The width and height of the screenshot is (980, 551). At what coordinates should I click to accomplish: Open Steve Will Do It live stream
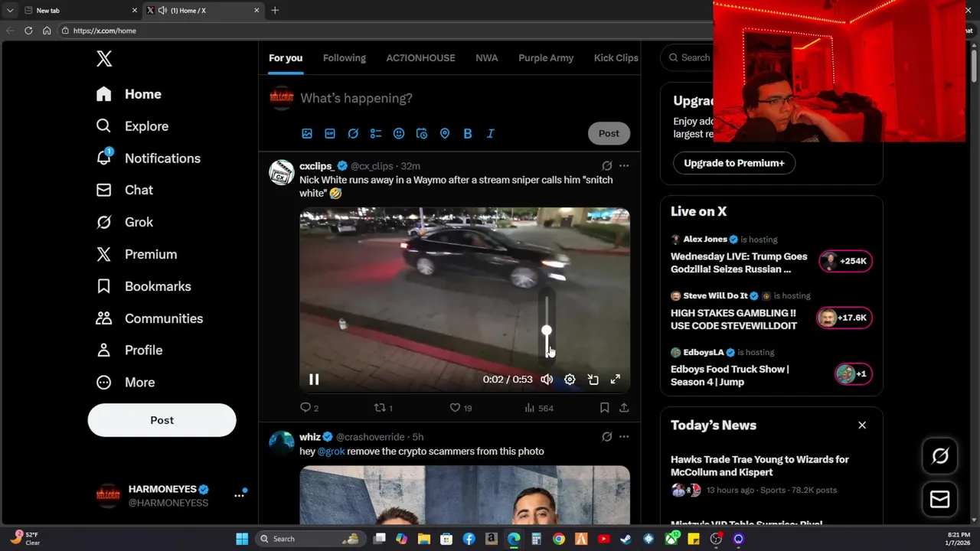[771, 311]
